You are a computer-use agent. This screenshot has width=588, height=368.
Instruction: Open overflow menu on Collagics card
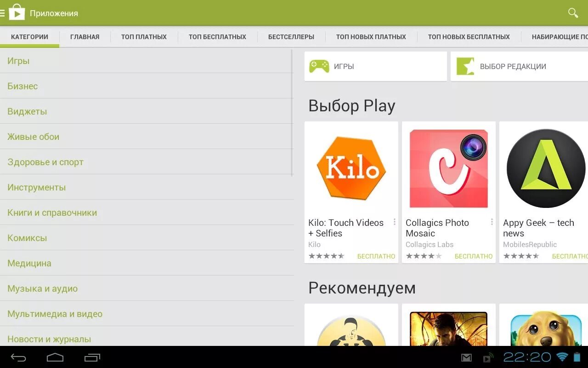pos(492,222)
